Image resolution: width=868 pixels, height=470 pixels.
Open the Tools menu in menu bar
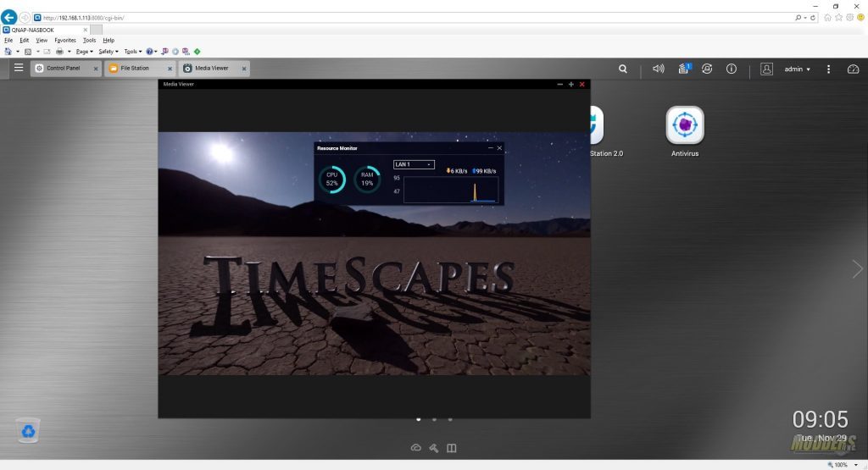89,41
